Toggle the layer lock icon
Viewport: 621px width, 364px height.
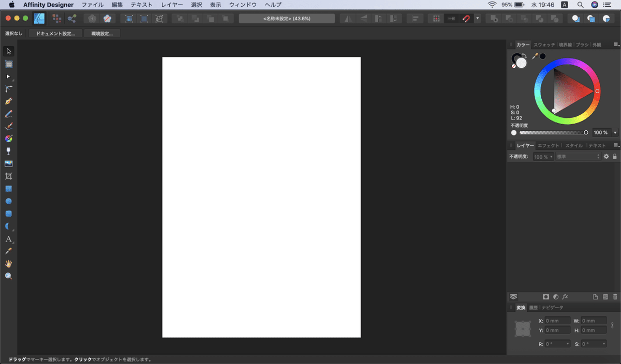tap(615, 157)
